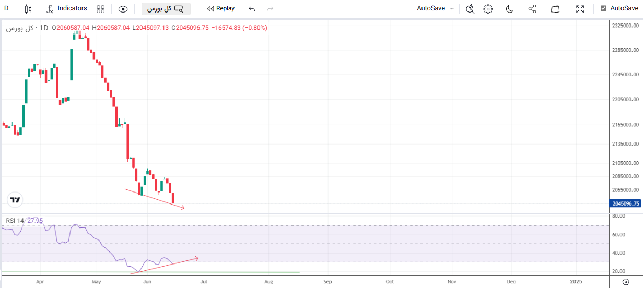Click the Close value C2045096.75

(190, 28)
